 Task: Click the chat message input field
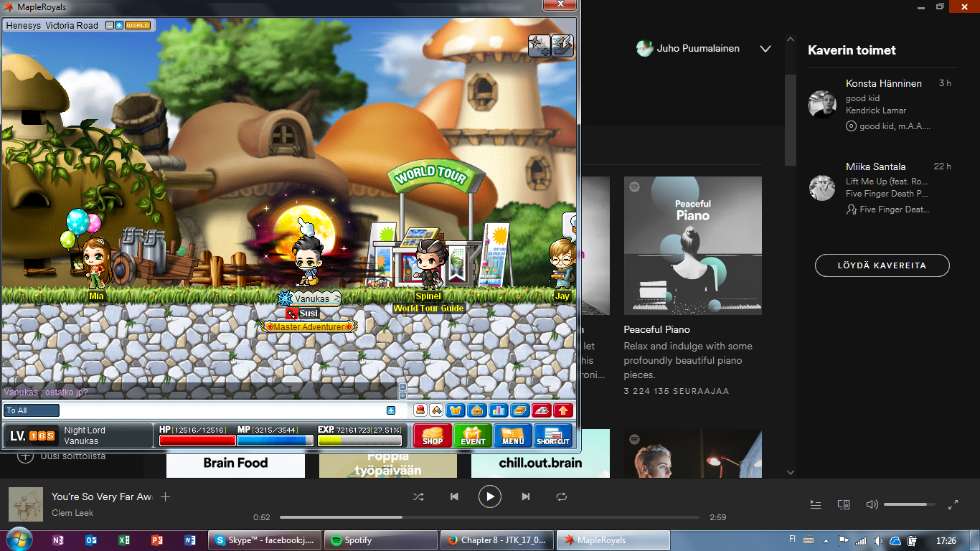(222, 410)
